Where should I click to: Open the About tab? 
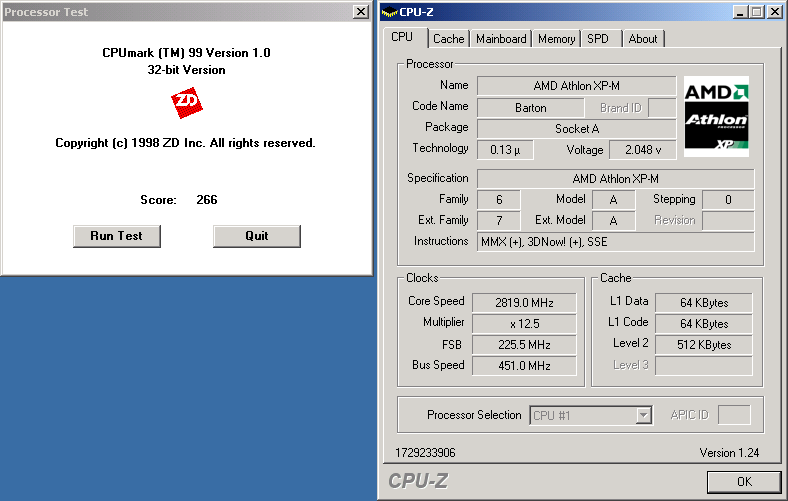coord(643,39)
